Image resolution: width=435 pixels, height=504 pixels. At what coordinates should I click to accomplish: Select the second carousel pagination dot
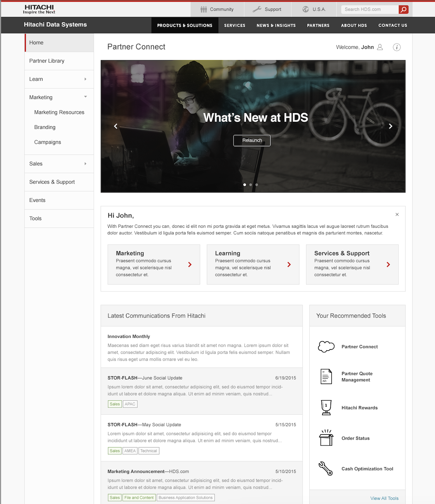tap(250, 184)
